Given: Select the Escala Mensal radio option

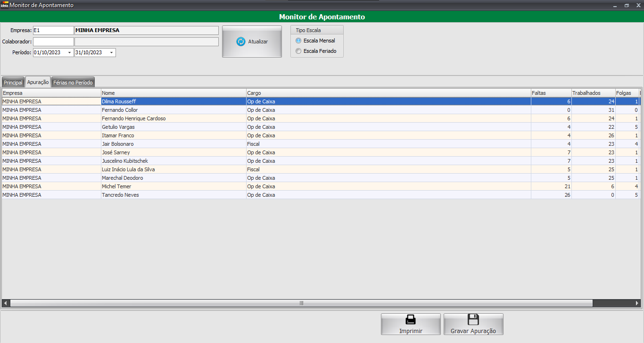Looking at the screenshot, I should point(298,41).
